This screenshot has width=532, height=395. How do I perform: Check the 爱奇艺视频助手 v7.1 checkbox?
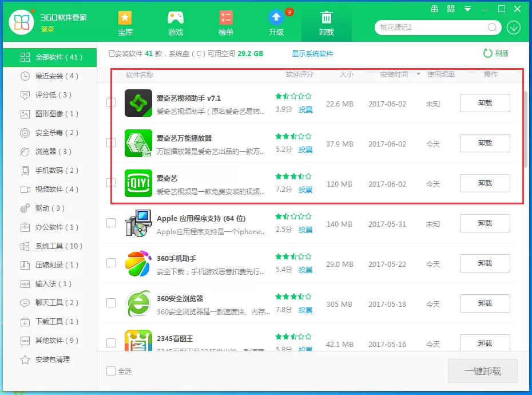[111, 102]
